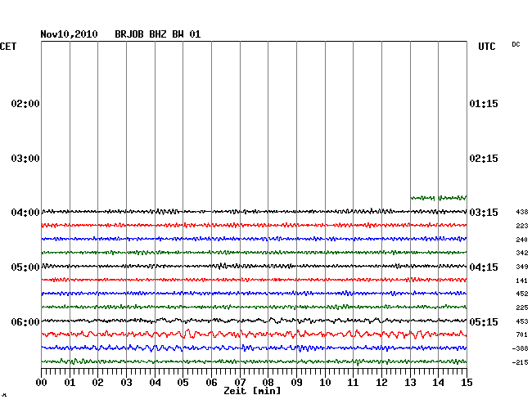Click the x-axis minute label 15
This screenshot has height=404, width=532.
click(467, 383)
